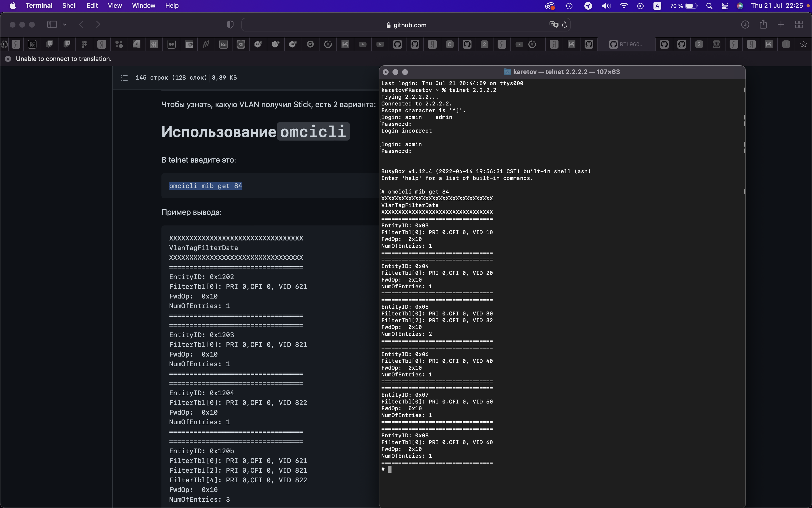Dismiss the Unable to connect to translation banner
This screenshot has width=812, height=508.
pos(8,59)
